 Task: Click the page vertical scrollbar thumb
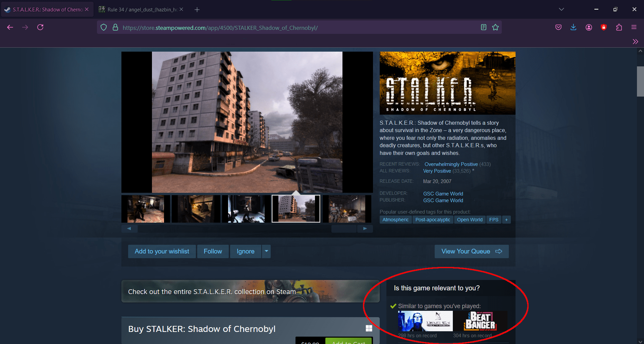click(640, 81)
